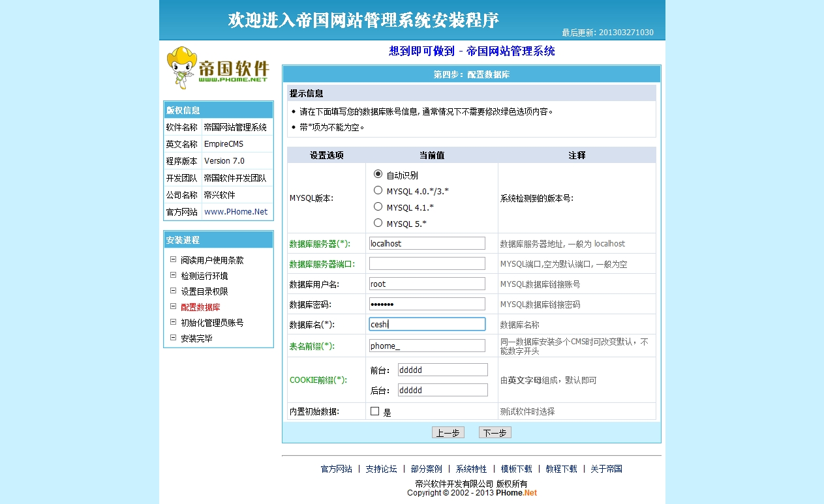Click the 帝国软件 logo image
The height and width of the screenshot is (504, 824).
pos(218,68)
